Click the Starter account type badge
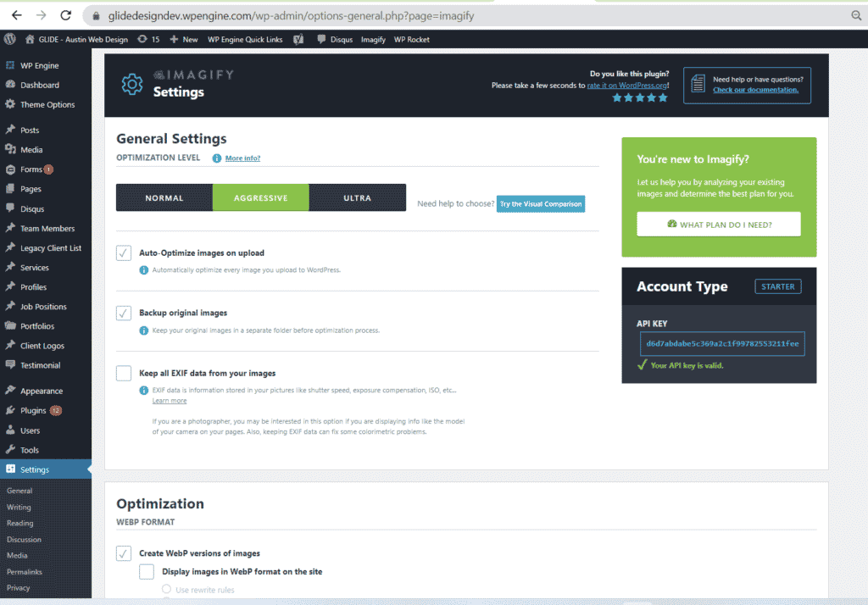 778,286
